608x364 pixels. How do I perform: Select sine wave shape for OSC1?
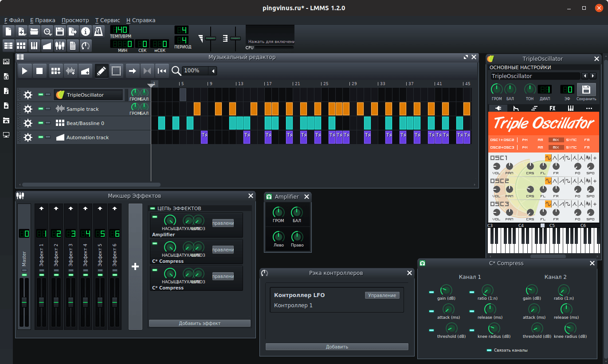549,158
